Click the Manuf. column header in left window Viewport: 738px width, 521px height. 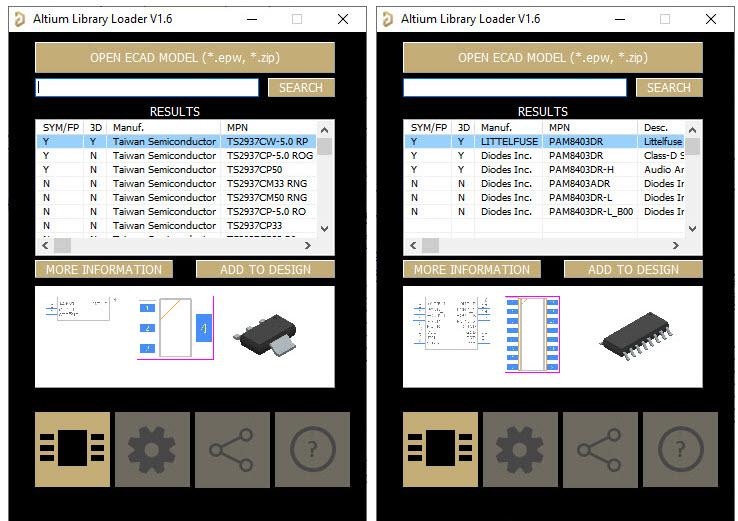click(164, 128)
